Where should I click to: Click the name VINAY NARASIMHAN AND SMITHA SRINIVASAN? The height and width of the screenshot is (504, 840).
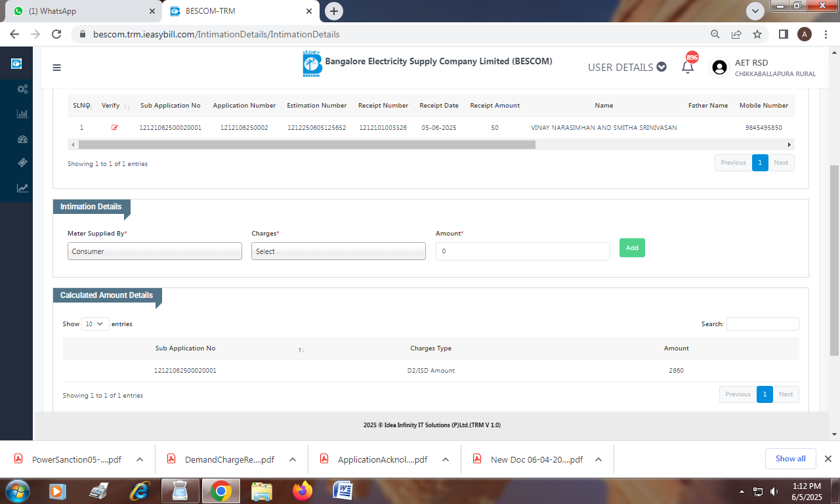(x=604, y=128)
